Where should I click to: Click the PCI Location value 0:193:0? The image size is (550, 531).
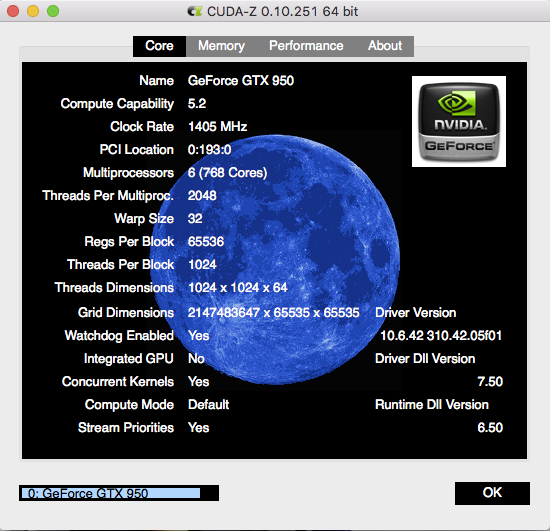(209, 150)
